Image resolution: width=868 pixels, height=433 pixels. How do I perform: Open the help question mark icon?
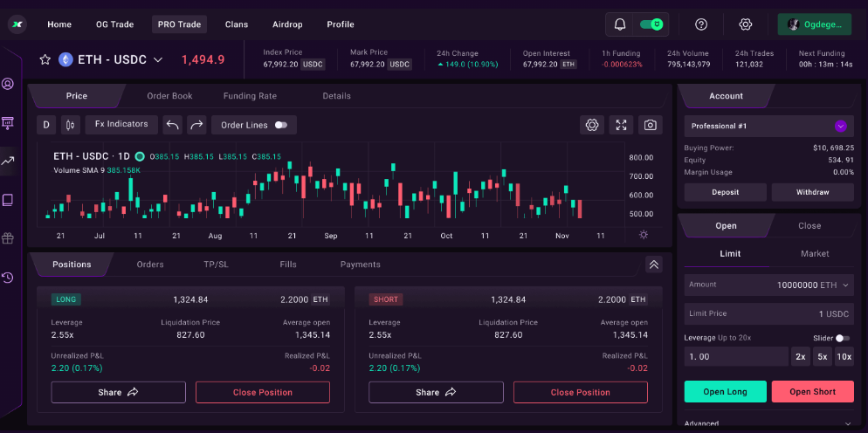pos(701,24)
